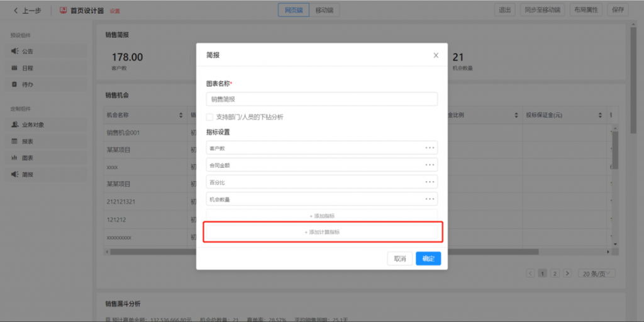Click the 图表名称 input field

pos(321,99)
